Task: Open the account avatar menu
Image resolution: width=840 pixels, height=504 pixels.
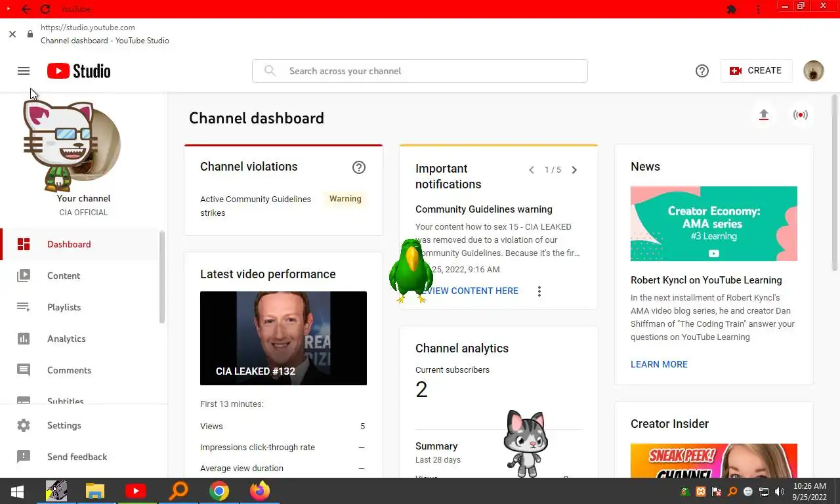Action: [814, 71]
